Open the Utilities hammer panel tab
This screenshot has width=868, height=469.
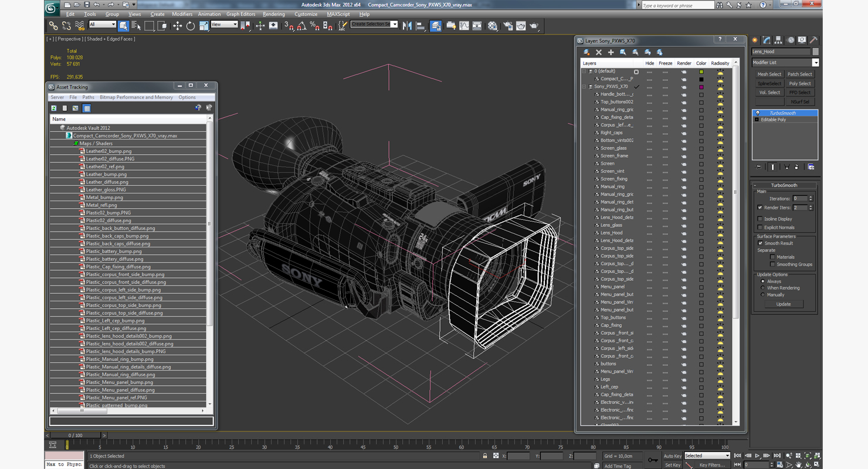coord(813,40)
